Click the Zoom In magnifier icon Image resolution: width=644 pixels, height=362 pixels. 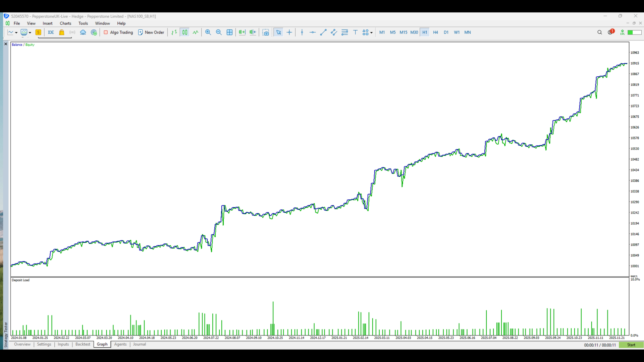pos(208,32)
